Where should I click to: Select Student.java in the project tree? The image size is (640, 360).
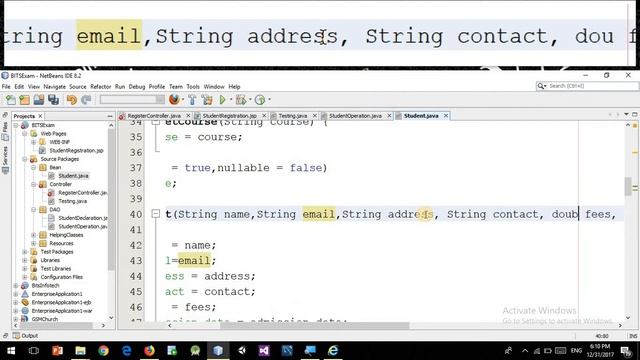point(73,176)
